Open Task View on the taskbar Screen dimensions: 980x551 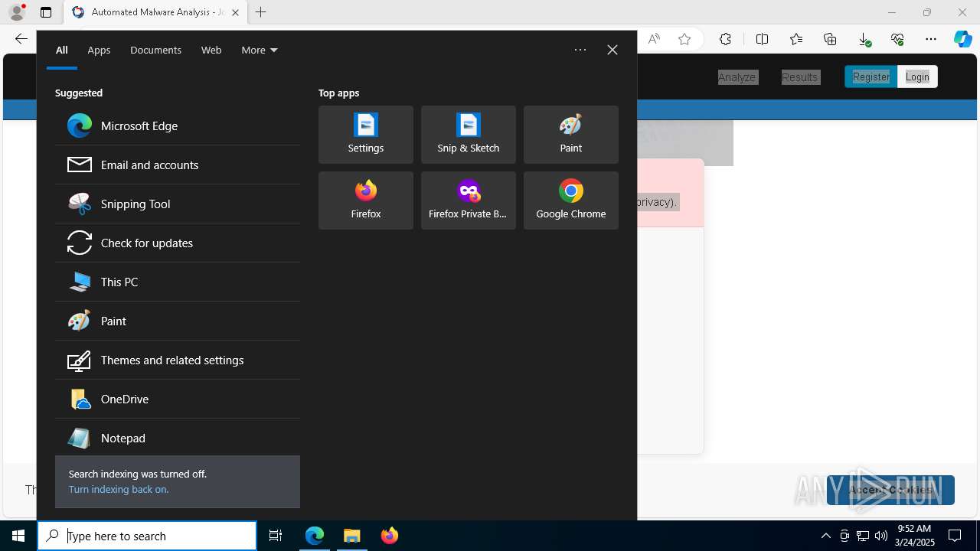(276, 536)
